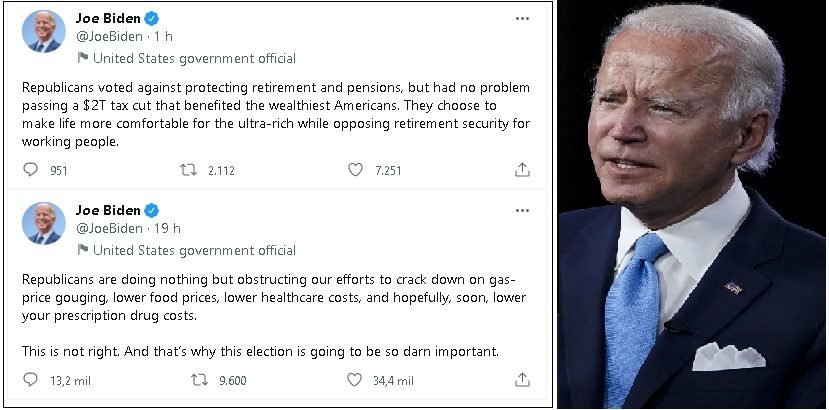Click the government official label on first tweet
829x410 pixels.
[x=194, y=58]
